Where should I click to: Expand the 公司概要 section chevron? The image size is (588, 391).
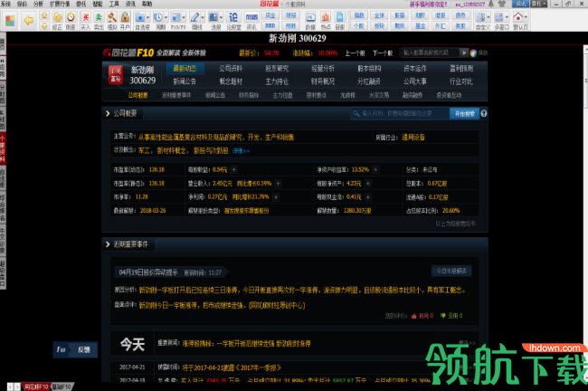108,113
